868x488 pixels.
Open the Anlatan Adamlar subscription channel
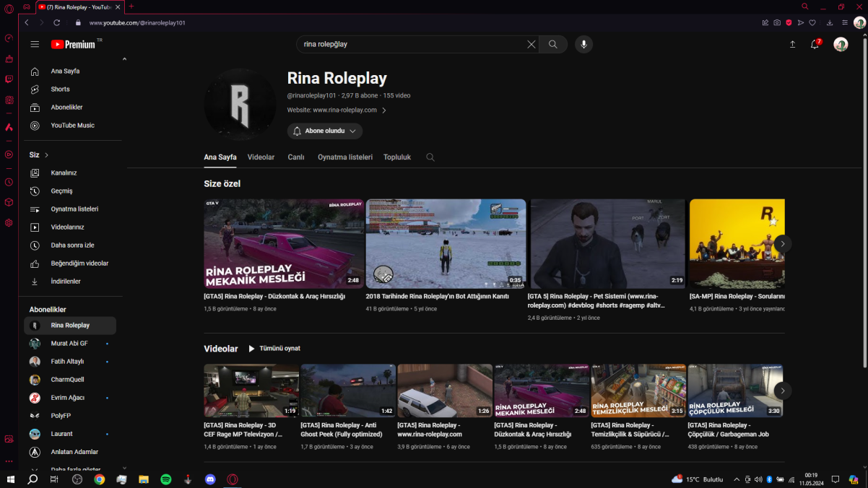[x=71, y=452]
